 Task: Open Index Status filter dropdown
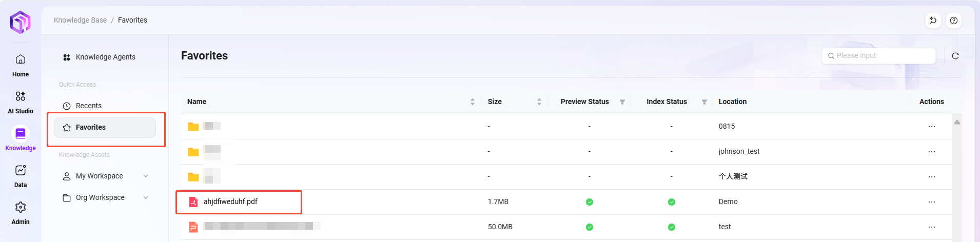pos(704,102)
